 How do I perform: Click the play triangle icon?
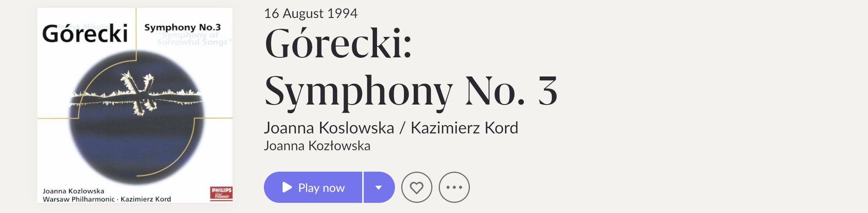click(x=287, y=187)
